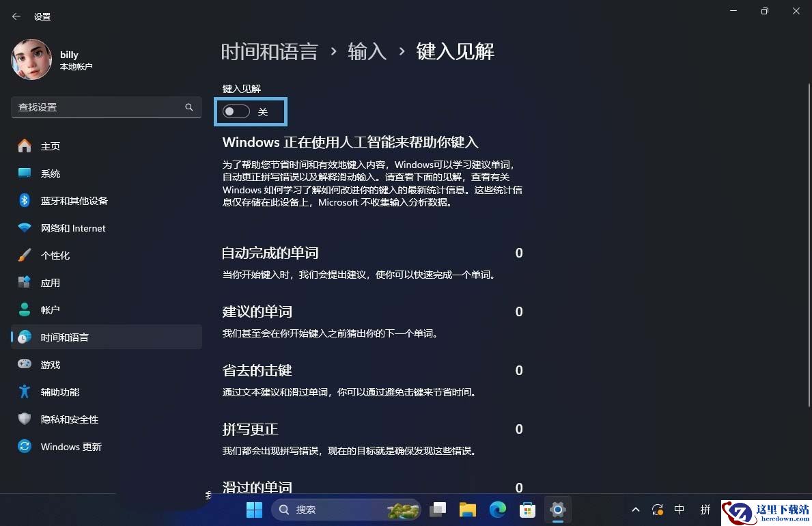Open Microsoft Edge on the taskbar

[498, 510]
